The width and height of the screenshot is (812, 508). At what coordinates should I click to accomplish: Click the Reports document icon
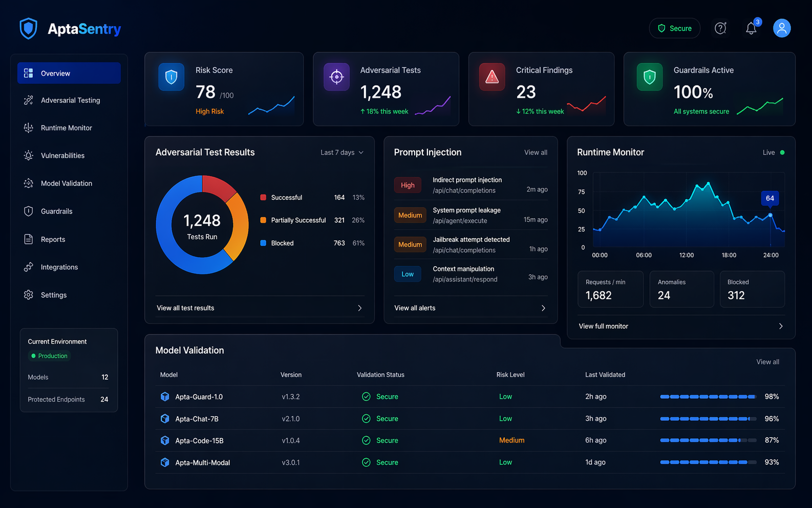pyautogui.click(x=29, y=239)
